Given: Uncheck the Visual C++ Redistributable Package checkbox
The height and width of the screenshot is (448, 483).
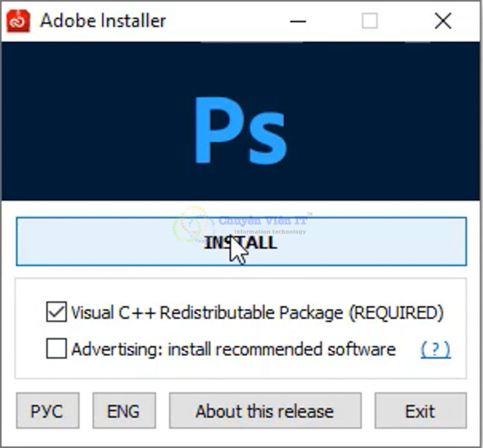Looking at the screenshot, I should tap(57, 312).
